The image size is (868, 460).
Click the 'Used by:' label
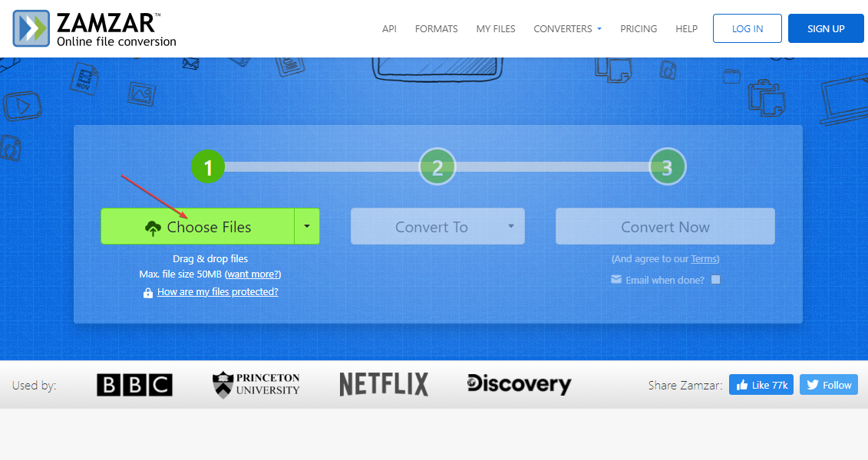(x=35, y=386)
